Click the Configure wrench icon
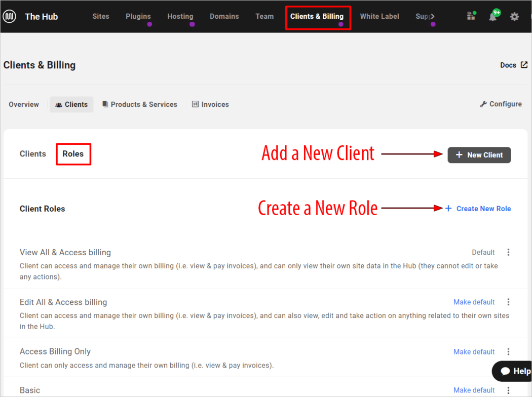532x397 pixels. click(x=483, y=104)
